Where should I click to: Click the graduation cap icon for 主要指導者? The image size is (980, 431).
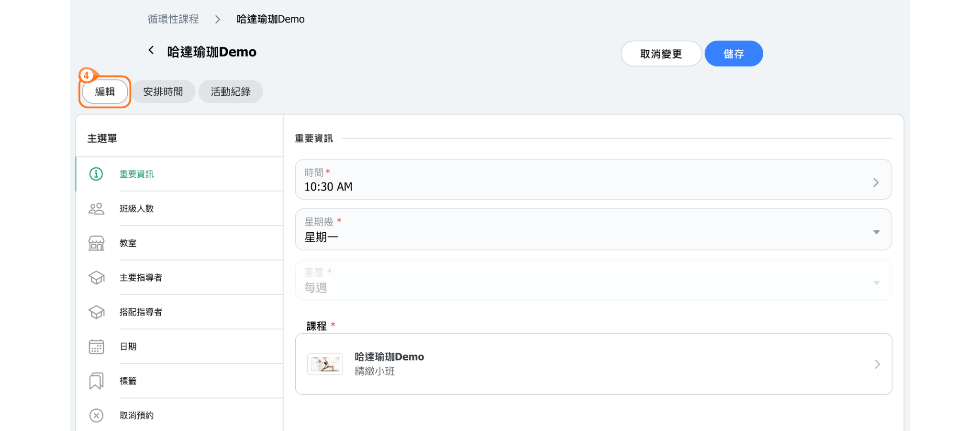pos(96,278)
